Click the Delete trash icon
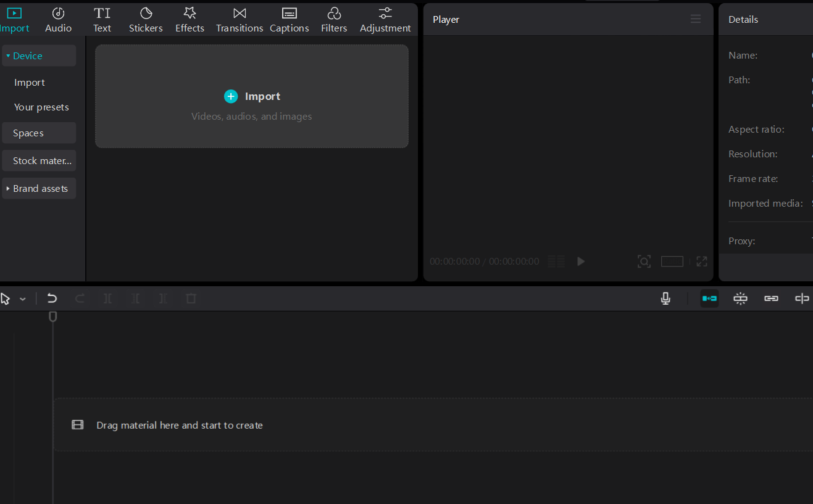The image size is (813, 504). [x=191, y=299]
